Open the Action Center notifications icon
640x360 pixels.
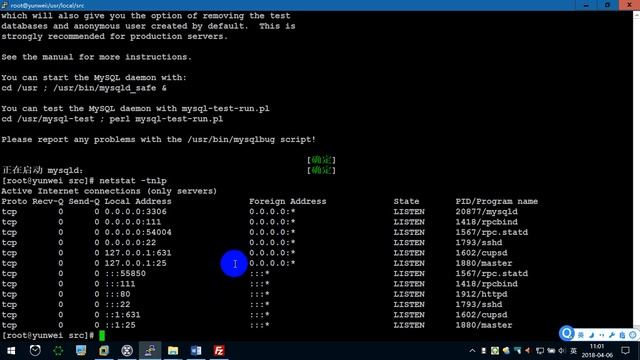625,351
